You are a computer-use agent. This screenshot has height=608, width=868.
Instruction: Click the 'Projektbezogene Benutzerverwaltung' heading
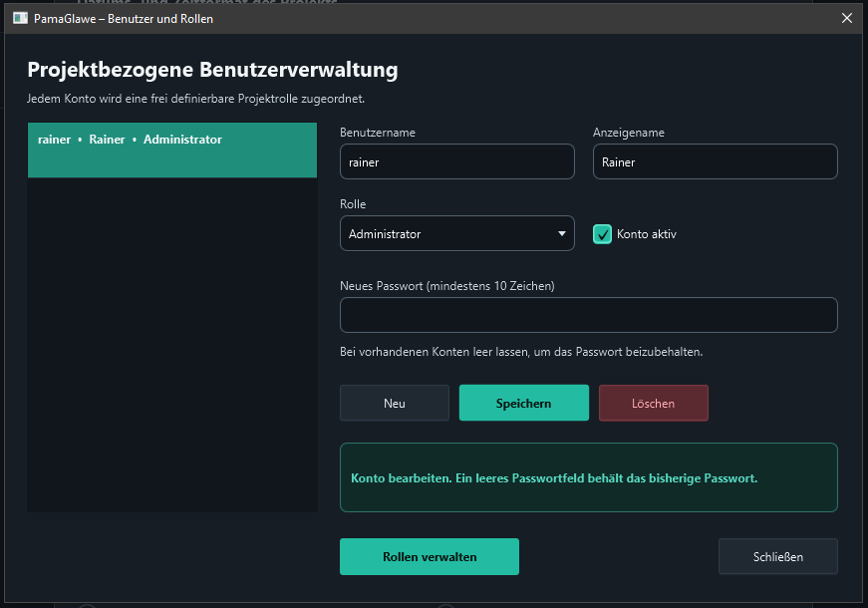(x=212, y=70)
